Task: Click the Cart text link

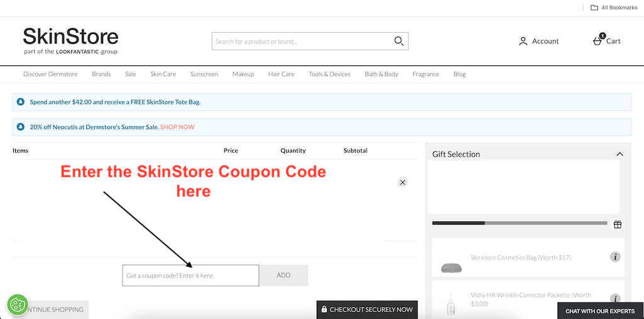Action: tap(613, 41)
